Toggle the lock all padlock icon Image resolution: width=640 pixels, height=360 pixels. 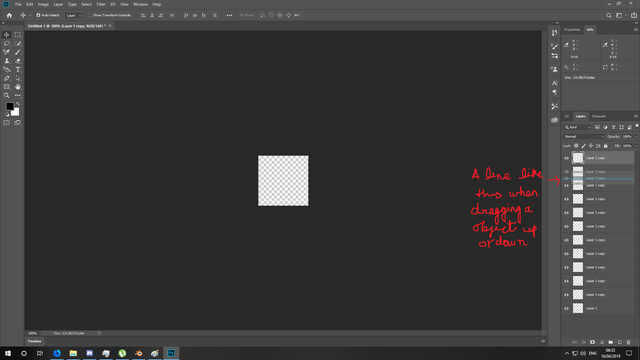(606, 146)
